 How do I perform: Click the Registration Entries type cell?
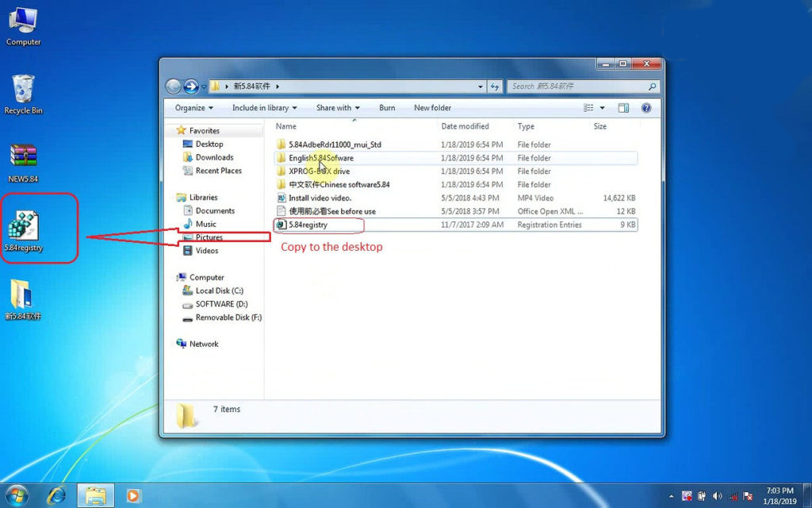[x=550, y=225]
